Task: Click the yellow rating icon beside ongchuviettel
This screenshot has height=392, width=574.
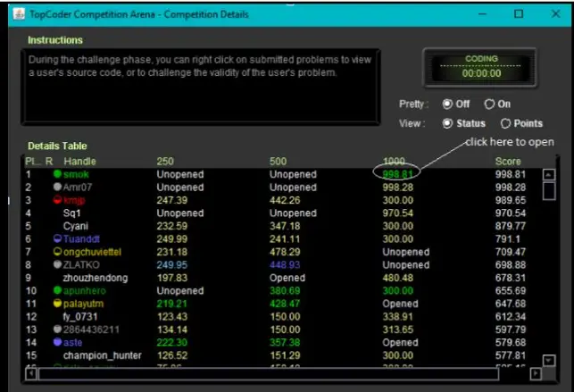Action: pyautogui.click(x=57, y=252)
